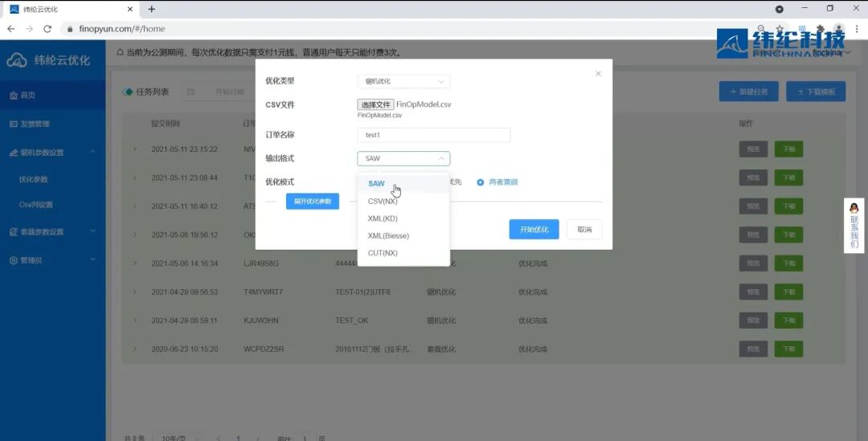Open the Csv列设置 submenu item
868x441 pixels.
(36, 205)
